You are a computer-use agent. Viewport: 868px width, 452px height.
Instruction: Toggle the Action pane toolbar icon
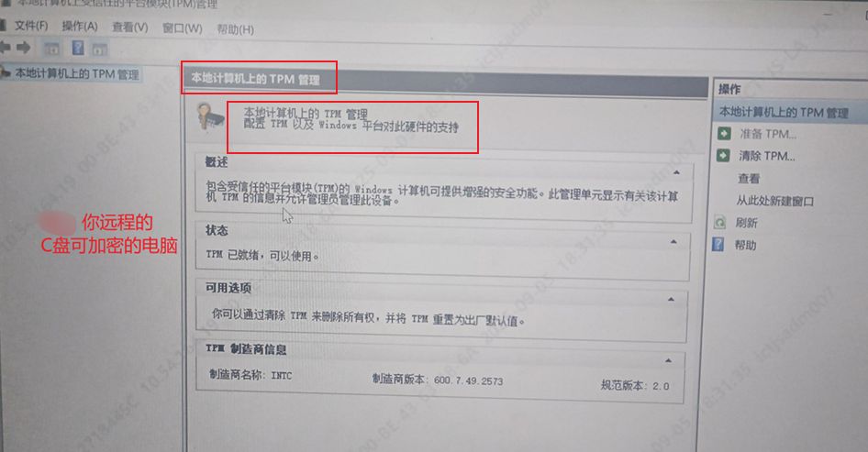pos(100,50)
